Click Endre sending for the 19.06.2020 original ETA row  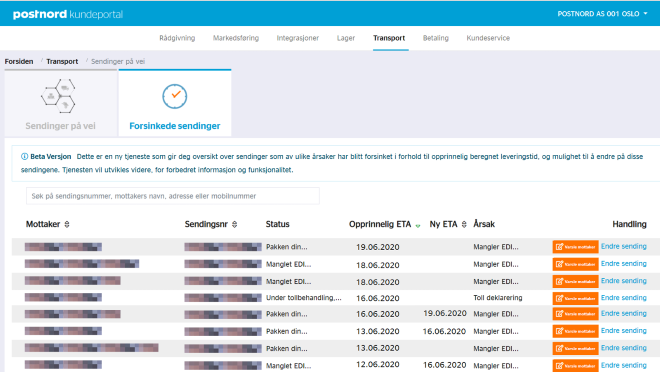pos(623,246)
